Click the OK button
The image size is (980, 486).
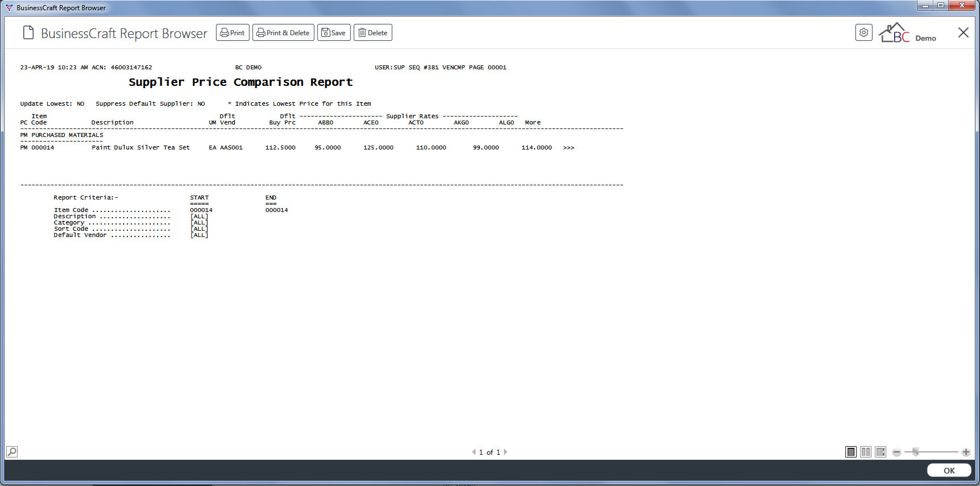click(x=949, y=471)
